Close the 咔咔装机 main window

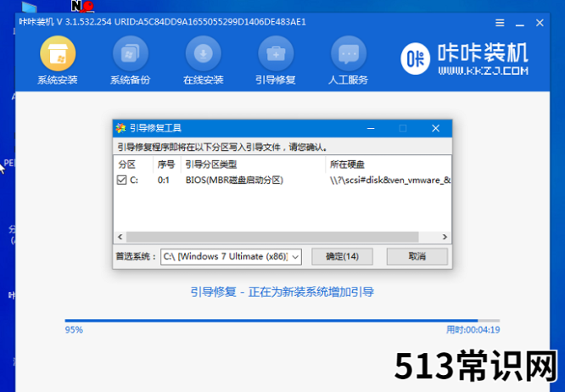pyautogui.click(x=540, y=23)
